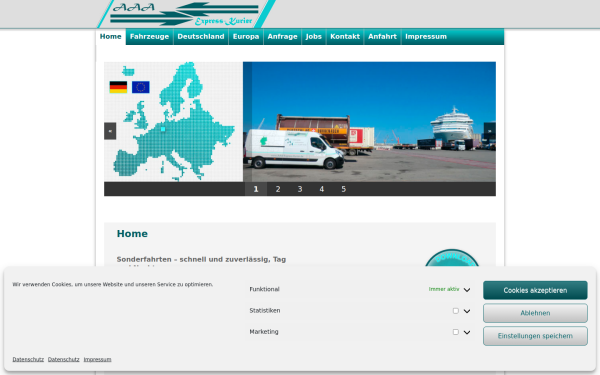The image size is (600, 375).
Task: Click the round Download badge
Action: point(452,258)
